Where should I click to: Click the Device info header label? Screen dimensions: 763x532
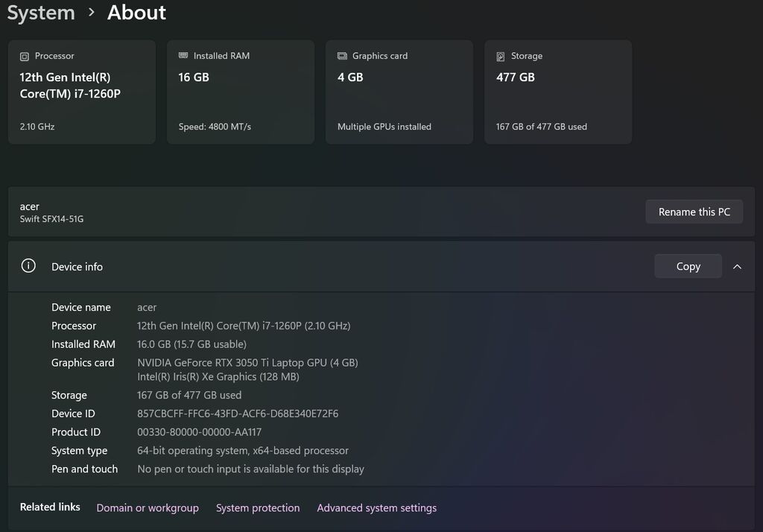tap(77, 267)
